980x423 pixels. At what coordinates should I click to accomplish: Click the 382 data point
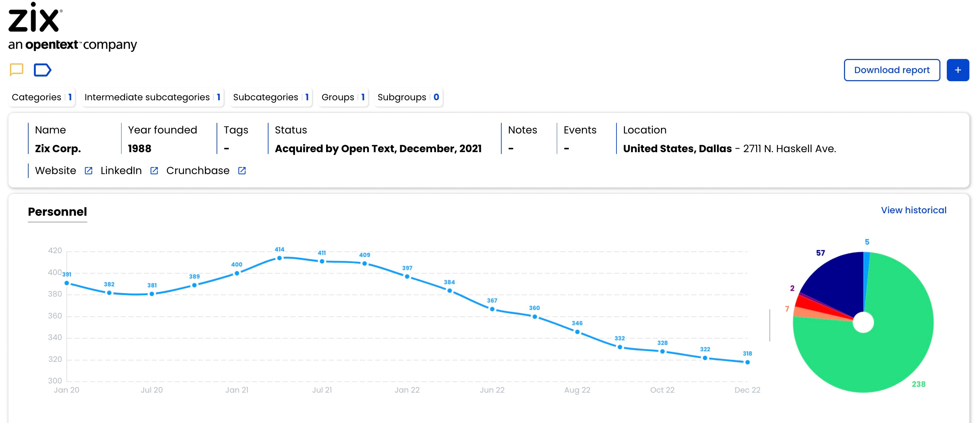[109, 293]
